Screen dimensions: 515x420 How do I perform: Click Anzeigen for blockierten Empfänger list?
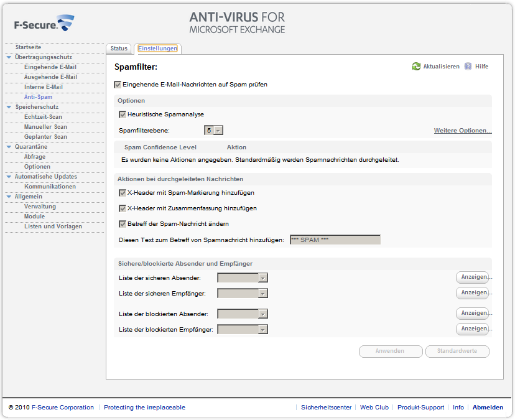[x=472, y=329]
